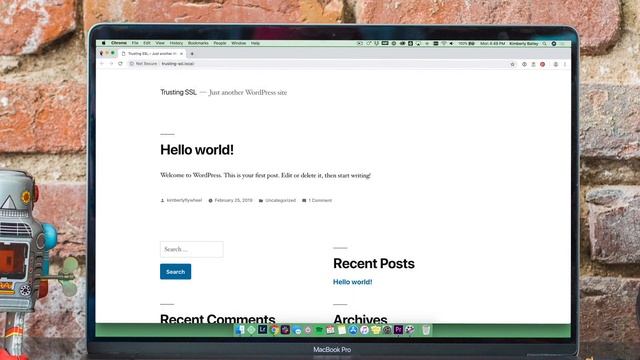Open the Trash in the dock
This screenshot has width=640, height=360.
[x=426, y=330]
